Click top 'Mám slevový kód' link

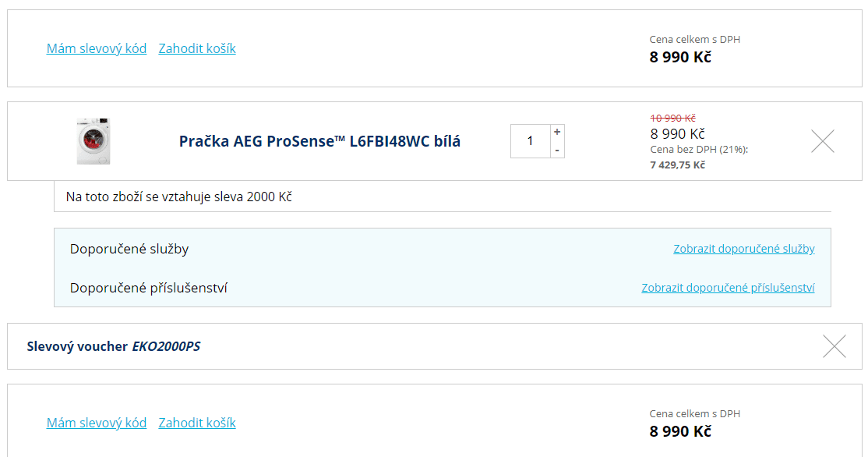[x=97, y=49]
